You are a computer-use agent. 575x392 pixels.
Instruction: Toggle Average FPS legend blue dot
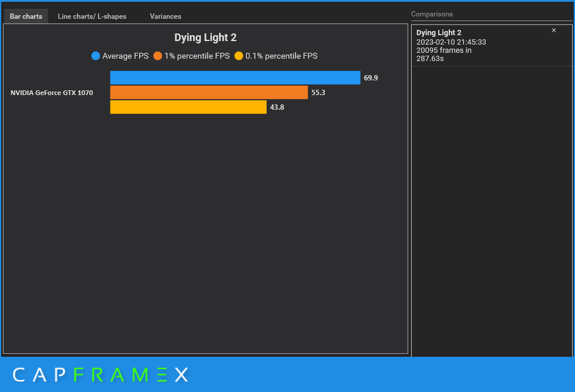coord(96,56)
